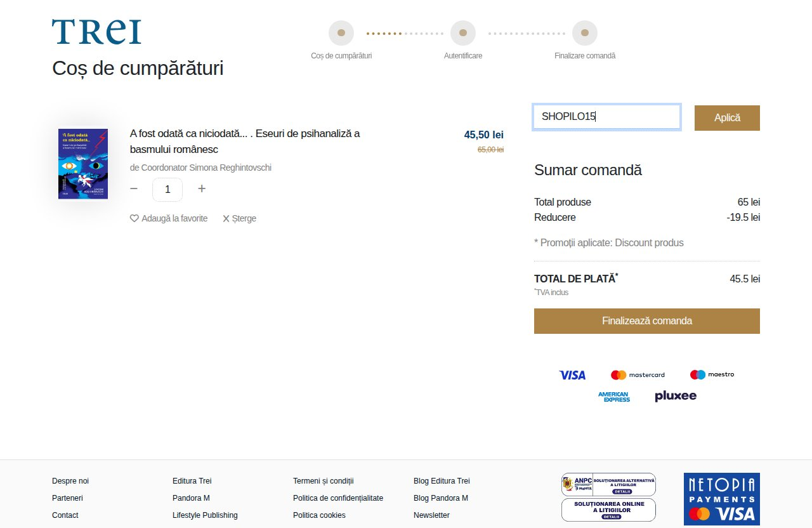Open Termeni și condiții link
This screenshot has width=812, height=528.
point(324,481)
